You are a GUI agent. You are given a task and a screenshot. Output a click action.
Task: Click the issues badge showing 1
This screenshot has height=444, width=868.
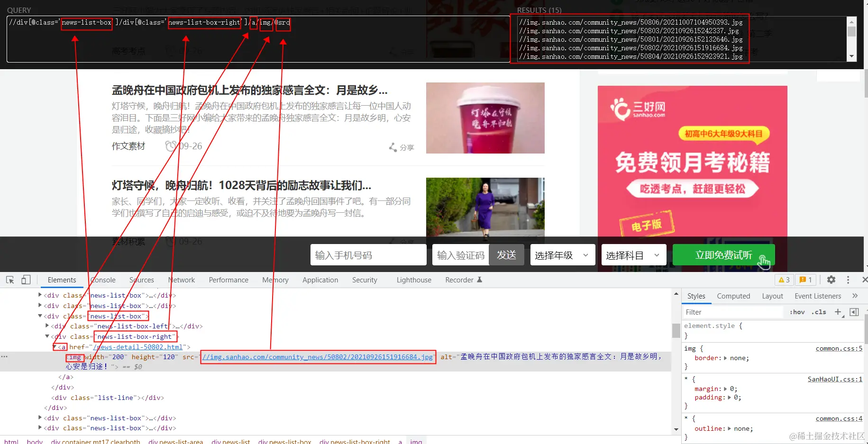(806, 280)
